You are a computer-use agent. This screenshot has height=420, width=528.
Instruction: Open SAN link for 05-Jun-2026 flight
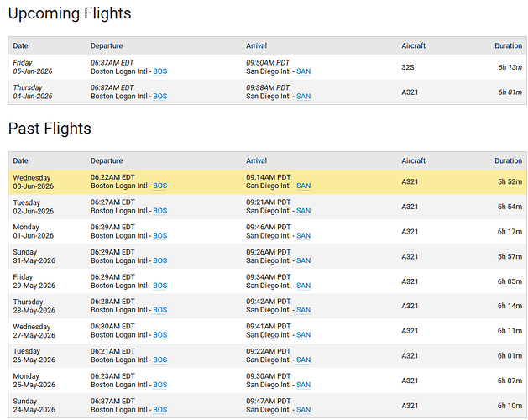(303, 71)
